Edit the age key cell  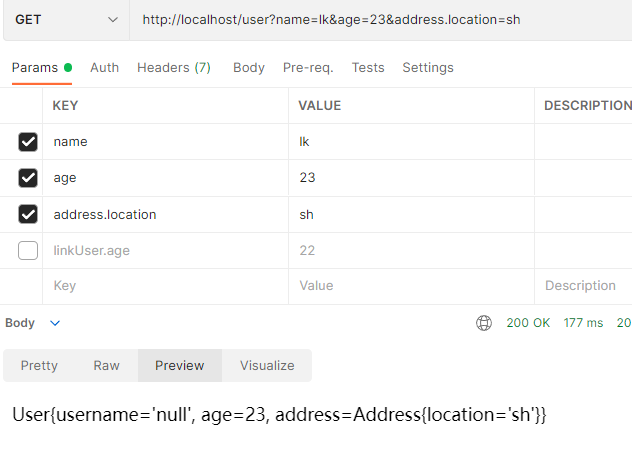tap(165, 178)
